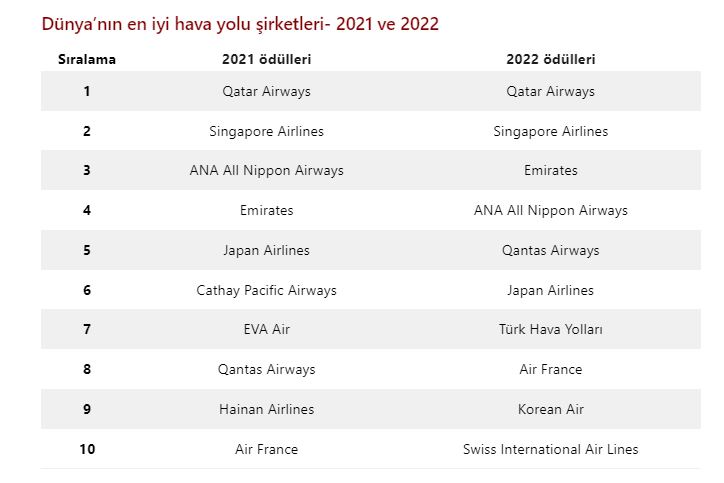
Task: Click the 2022 ödülleri column header
Action: [550, 59]
